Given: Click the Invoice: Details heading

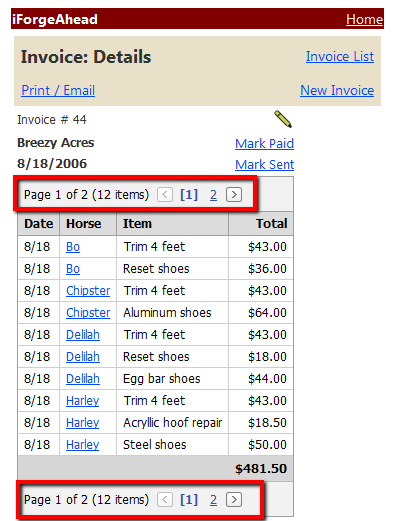Looking at the screenshot, I should (86, 57).
